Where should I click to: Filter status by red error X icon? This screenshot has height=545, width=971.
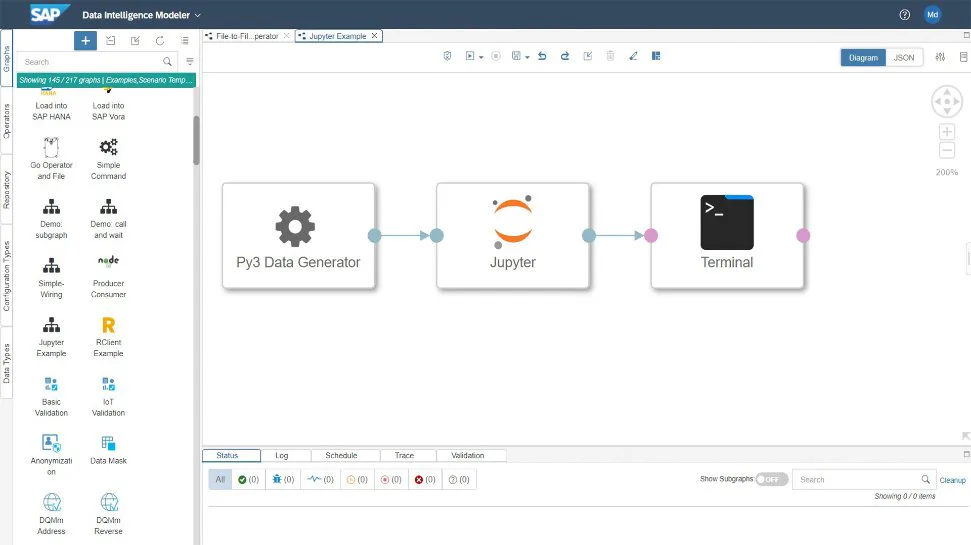click(x=425, y=479)
